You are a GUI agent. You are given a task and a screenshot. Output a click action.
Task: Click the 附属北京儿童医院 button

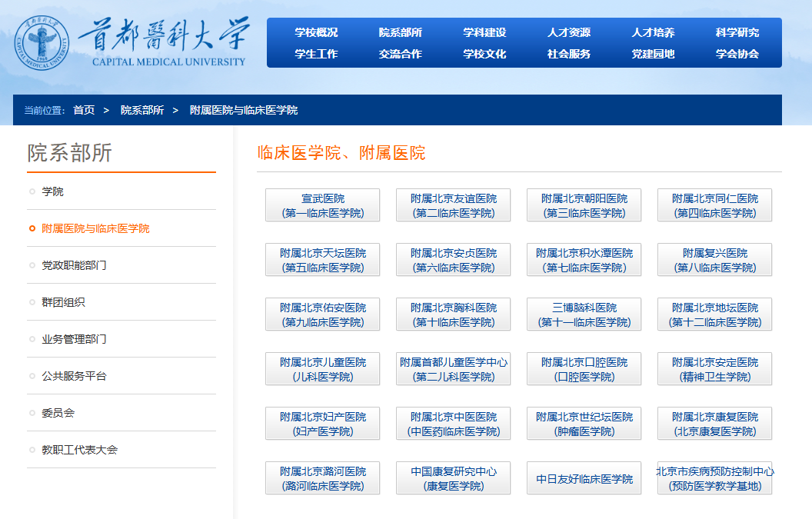322,368
